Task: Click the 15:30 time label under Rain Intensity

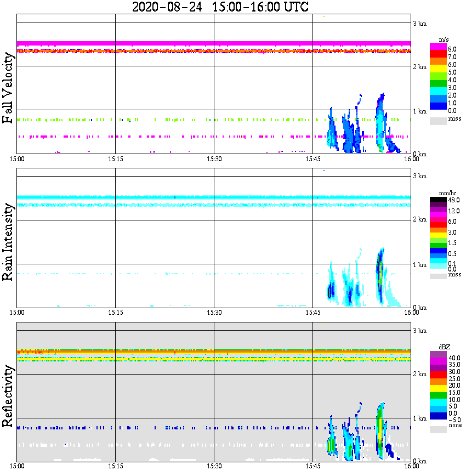Action: 214,313
